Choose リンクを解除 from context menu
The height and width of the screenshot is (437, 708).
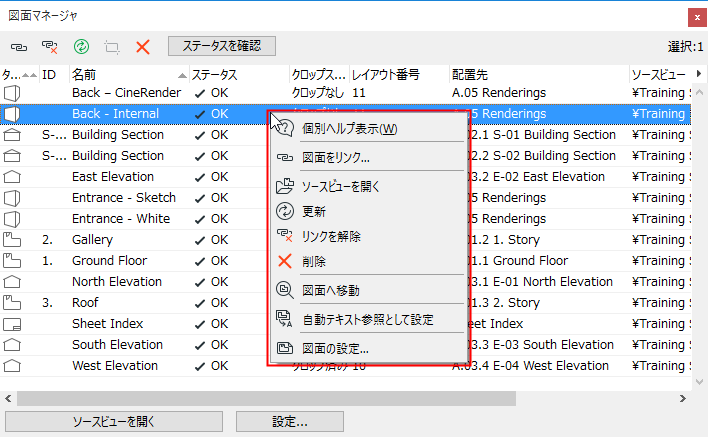[369, 236]
